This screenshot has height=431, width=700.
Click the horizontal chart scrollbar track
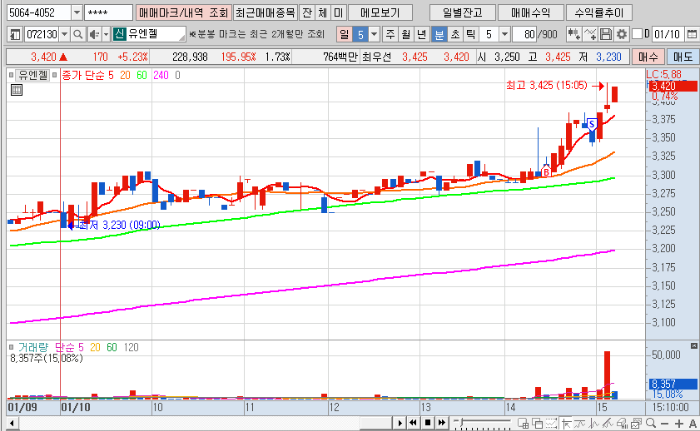coord(205,423)
